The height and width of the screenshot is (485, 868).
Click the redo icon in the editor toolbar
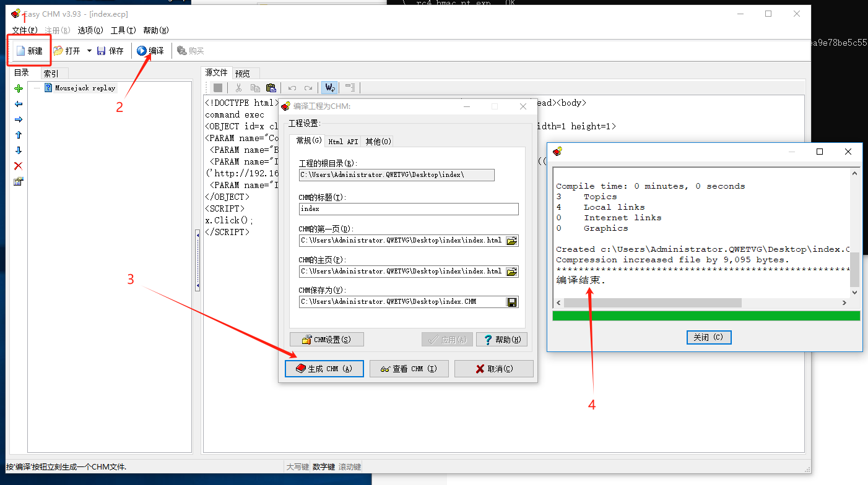pyautogui.click(x=308, y=88)
